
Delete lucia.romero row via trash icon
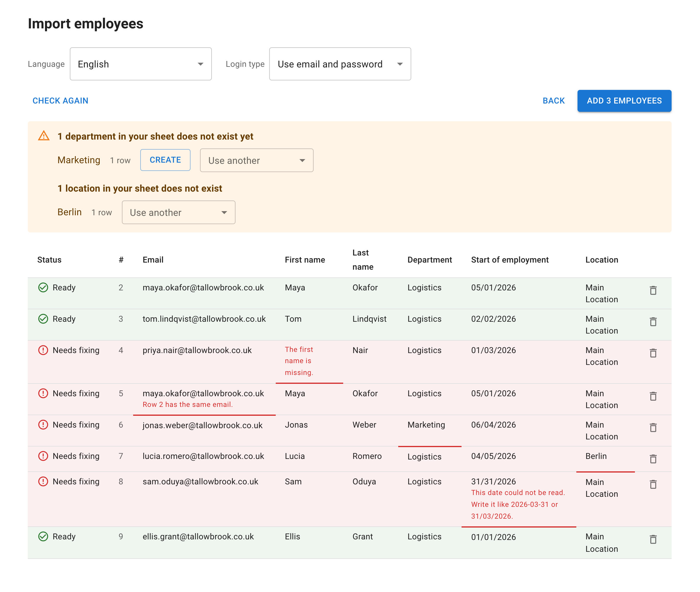click(x=653, y=458)
